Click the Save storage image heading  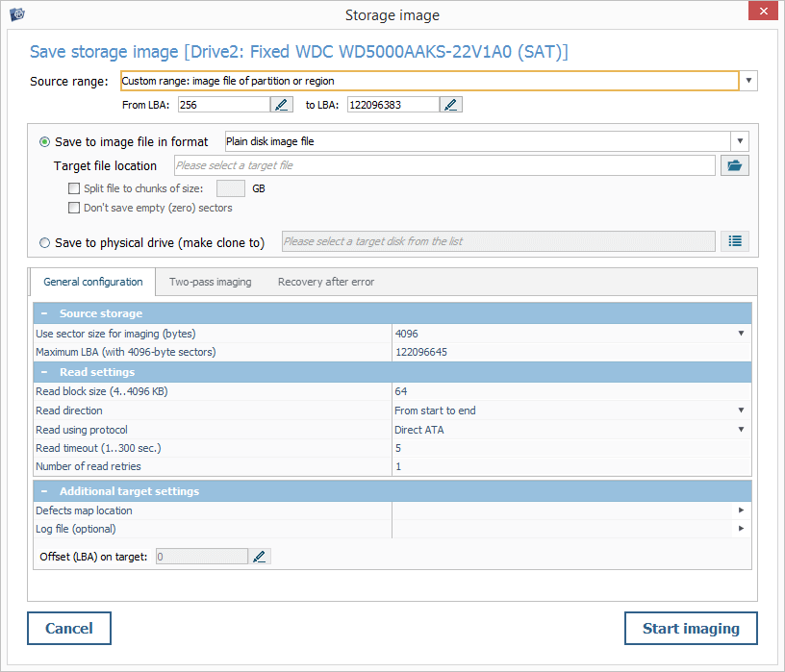(x=299, y=52)
